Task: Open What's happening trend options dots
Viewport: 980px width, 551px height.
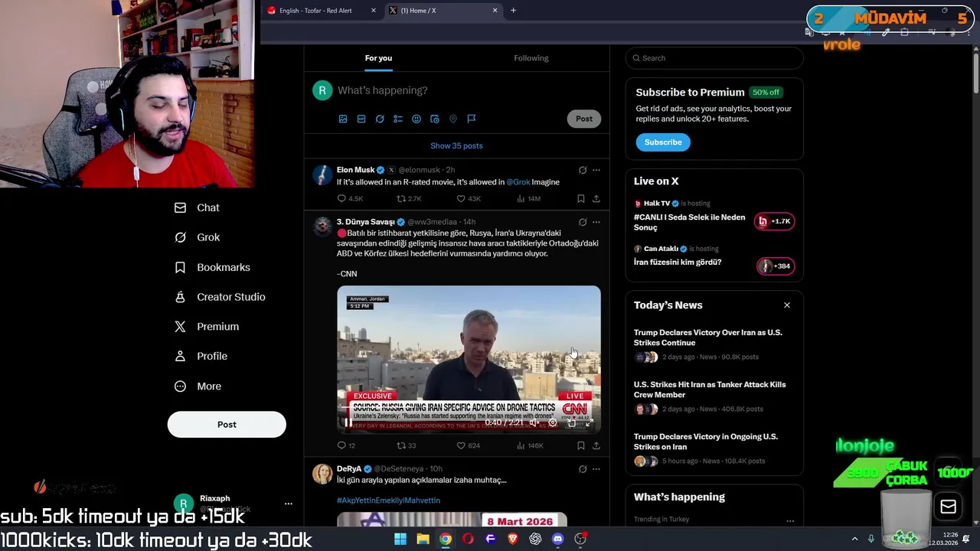Action: tap(789, 520)
